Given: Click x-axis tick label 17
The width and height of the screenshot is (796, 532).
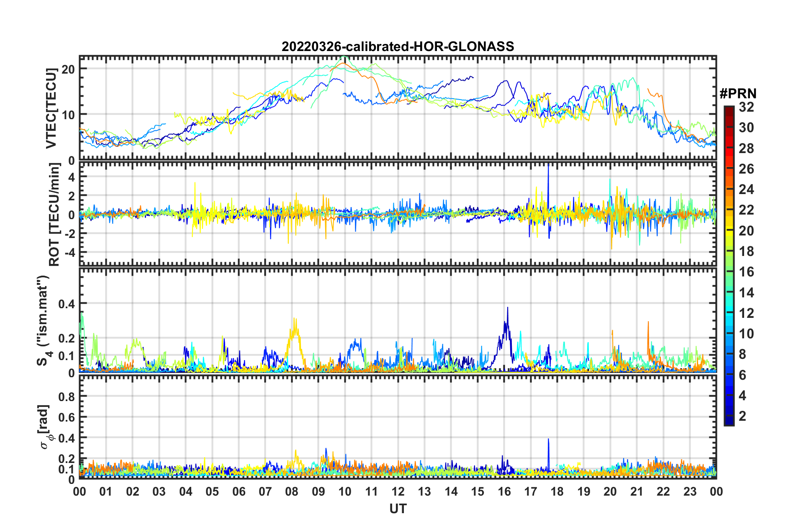Looking at the screenshot, I should tap(531, 491).
